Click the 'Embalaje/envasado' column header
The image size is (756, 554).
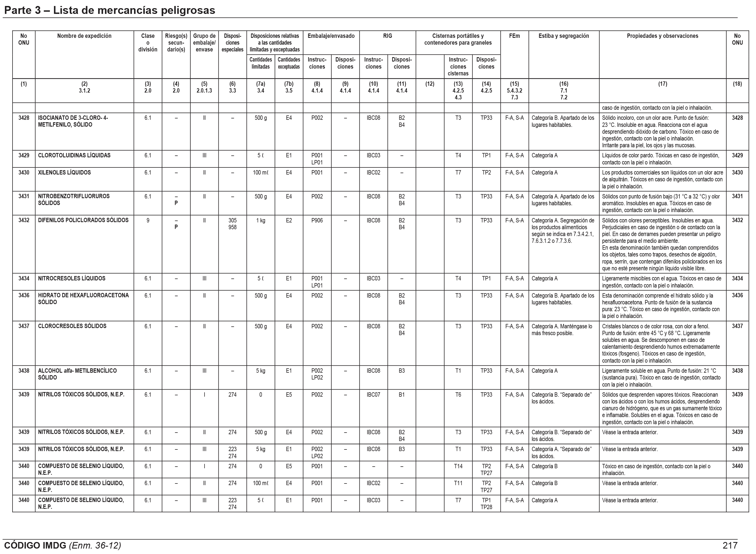(331, 36)
